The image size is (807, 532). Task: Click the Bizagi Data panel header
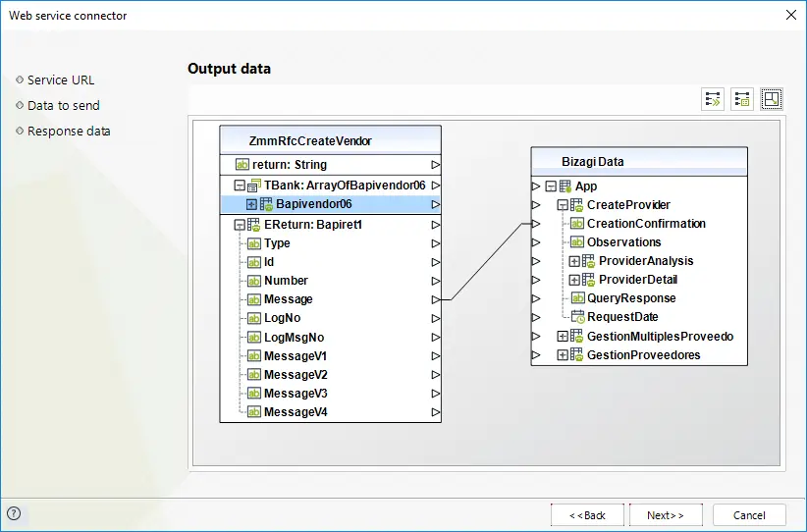[639, 162]
